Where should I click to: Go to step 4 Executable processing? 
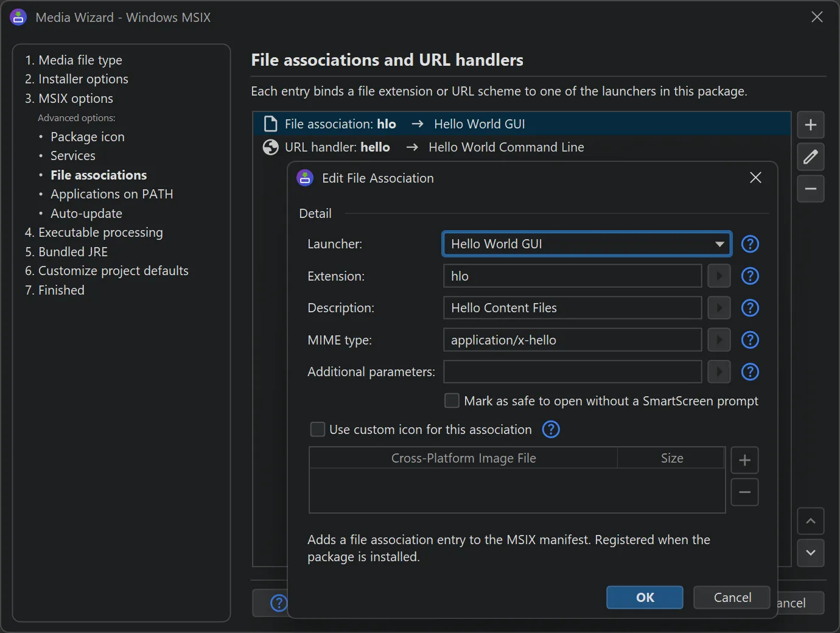[94, 233]
